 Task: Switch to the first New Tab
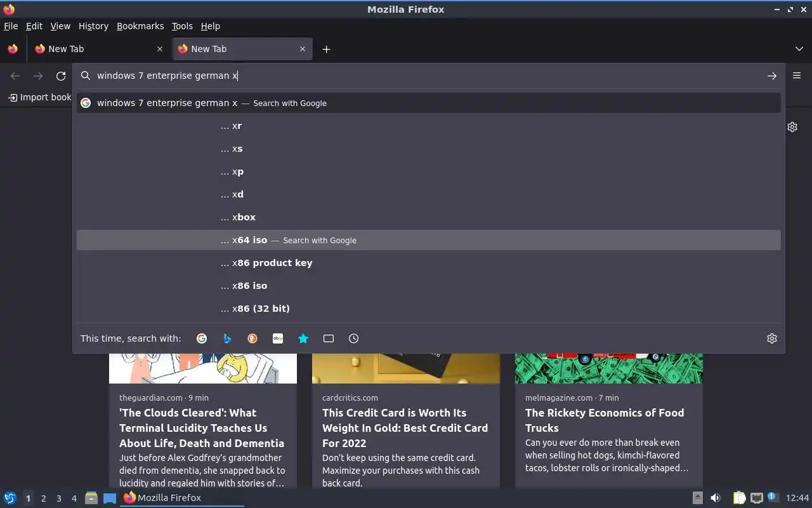click(x=98, y=49)
